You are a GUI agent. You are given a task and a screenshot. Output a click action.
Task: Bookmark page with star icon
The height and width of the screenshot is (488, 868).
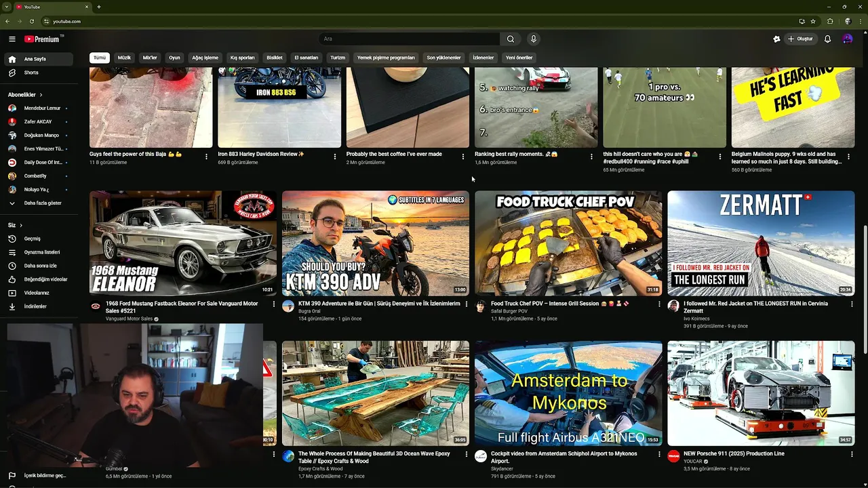[x=812, y=21]
